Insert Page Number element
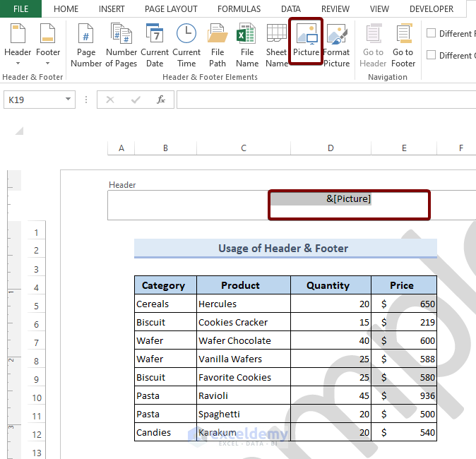This screenshot has width=476, height=459. pyautogui.click(x=86, y=45)
